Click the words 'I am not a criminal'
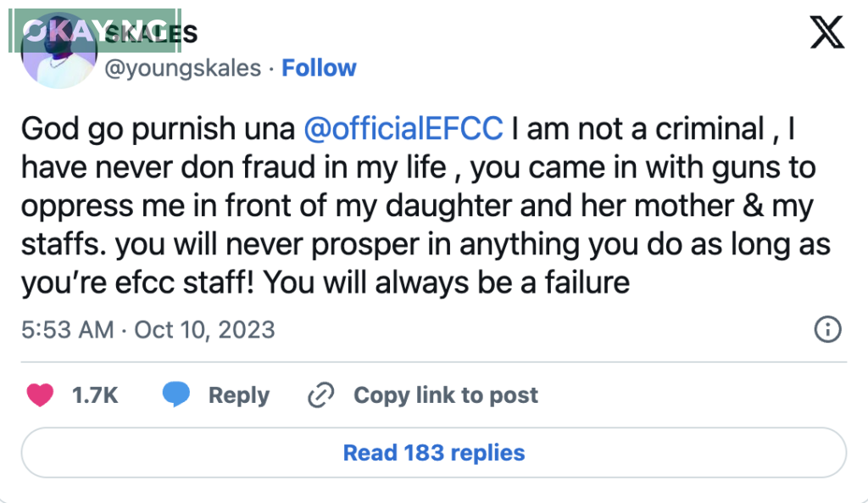Image resolution: width=868 pixels, height=503 pixels. [x=640, y=129]
